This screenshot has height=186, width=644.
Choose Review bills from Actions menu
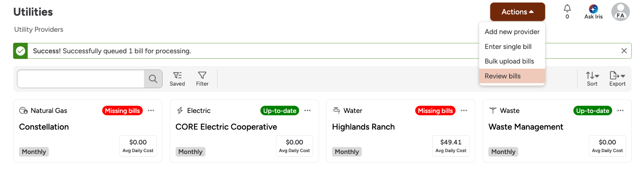(502, 76)
